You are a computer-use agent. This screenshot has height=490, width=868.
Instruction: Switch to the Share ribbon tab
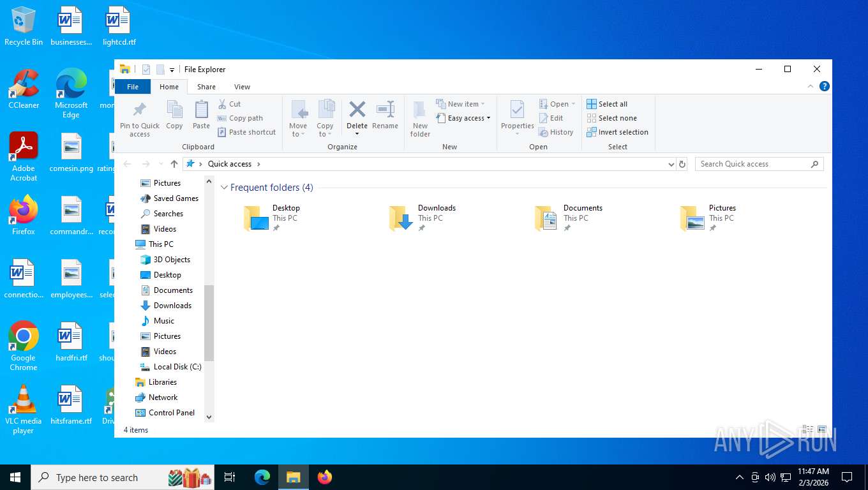pos(206,87)
